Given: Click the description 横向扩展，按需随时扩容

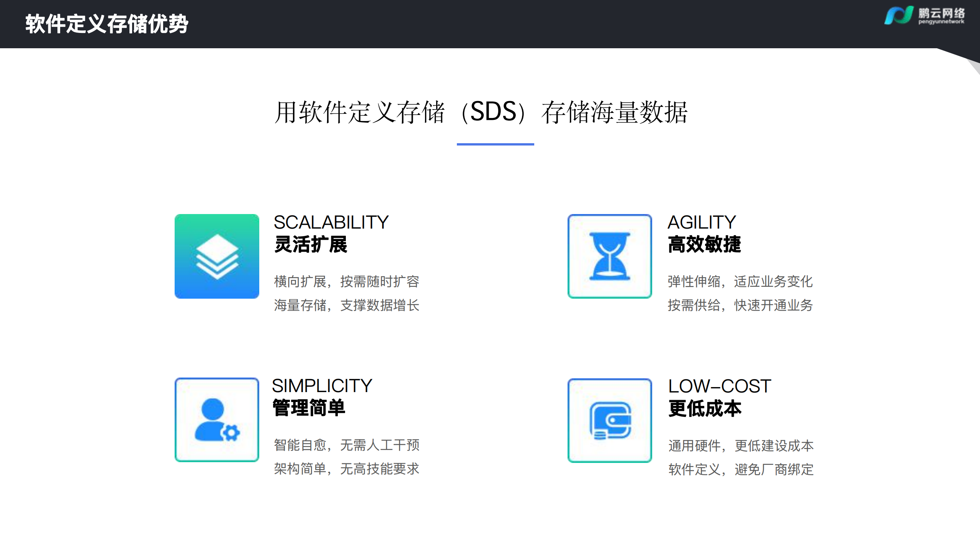Looking at the screenshot, I should 347,281.
